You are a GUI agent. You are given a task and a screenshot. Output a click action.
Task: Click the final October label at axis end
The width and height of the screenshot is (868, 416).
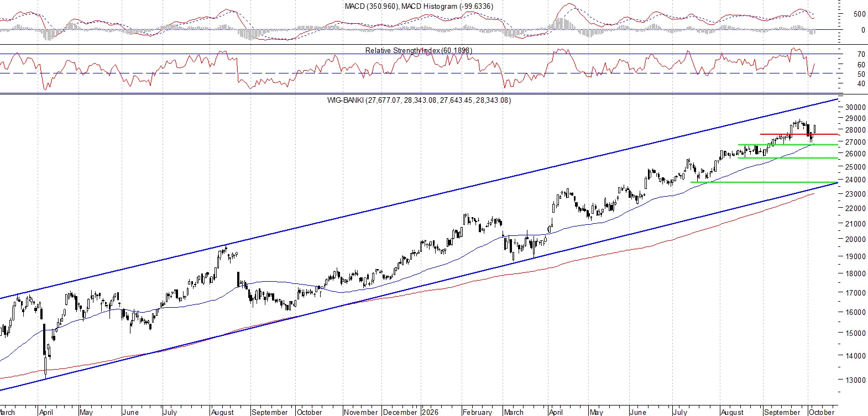822,412
